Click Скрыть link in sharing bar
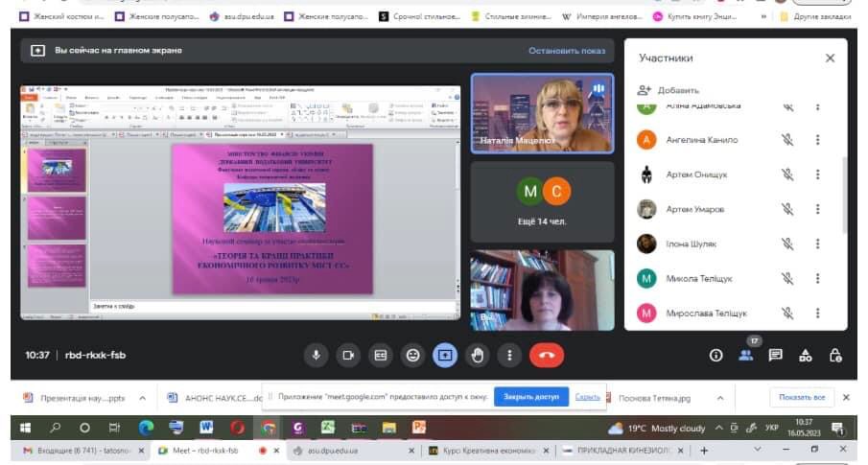 coord(587,397)
